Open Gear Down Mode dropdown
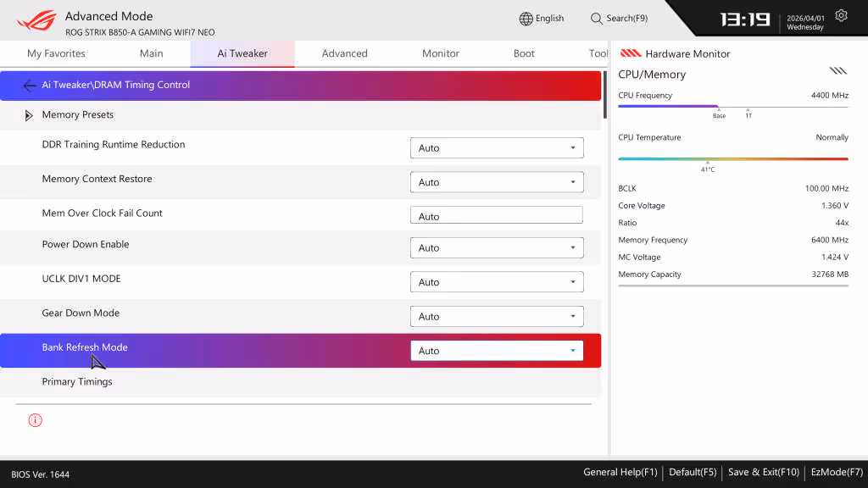The width and height of the screenshot is (868, 488). (497, 316)
